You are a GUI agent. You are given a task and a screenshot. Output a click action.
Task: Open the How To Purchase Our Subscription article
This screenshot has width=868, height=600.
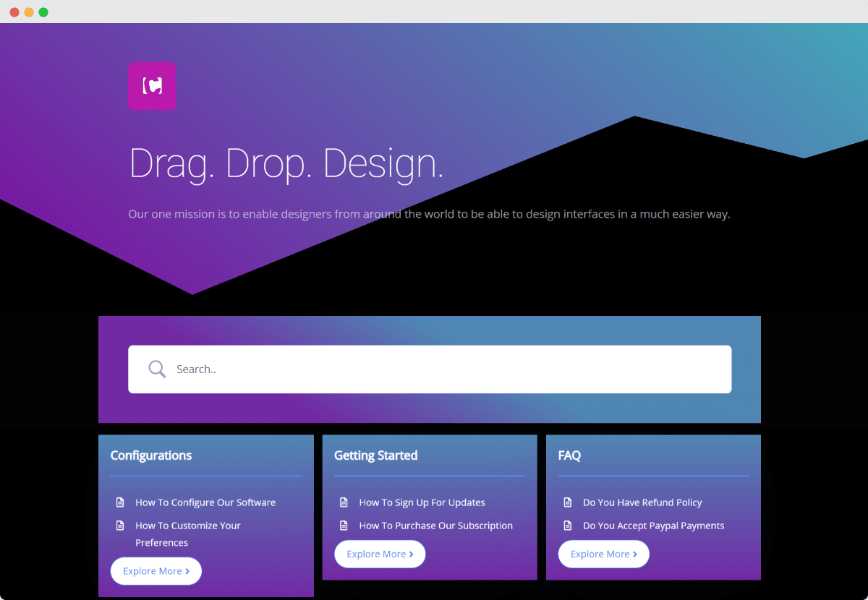click(x=435, y=526)
